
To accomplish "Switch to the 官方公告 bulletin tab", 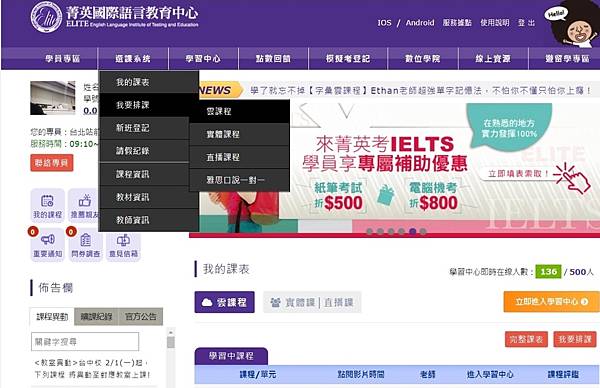I will point(140,316).
